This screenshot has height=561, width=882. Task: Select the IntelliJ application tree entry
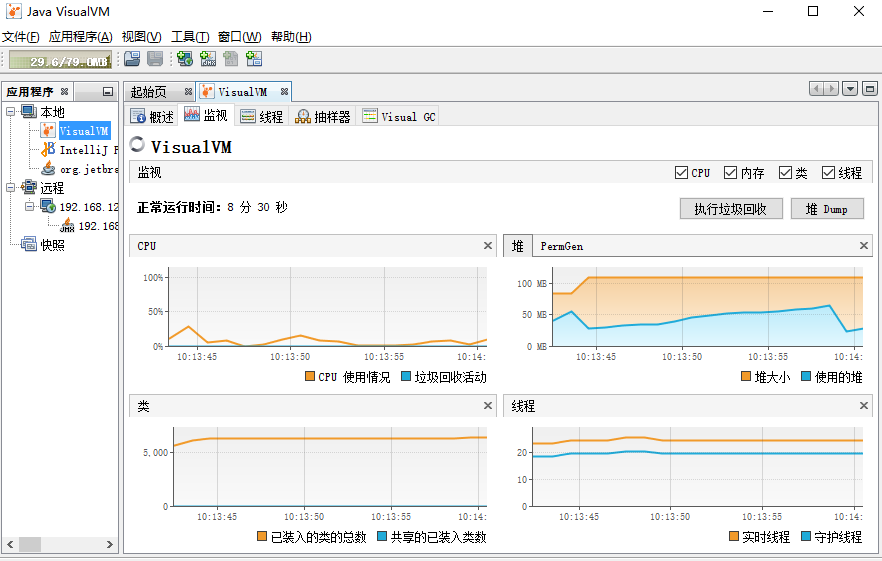tap(88, 150)
